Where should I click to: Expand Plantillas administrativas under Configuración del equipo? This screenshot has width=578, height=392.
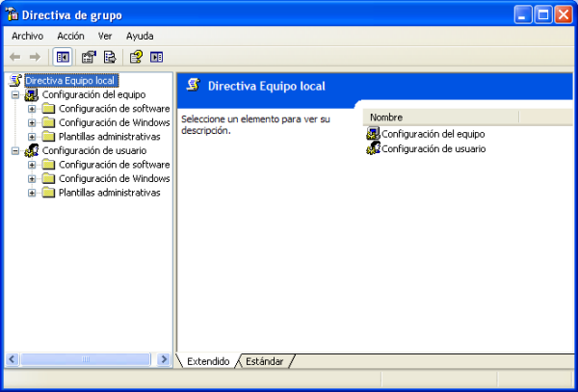click(x=32, y=137)
